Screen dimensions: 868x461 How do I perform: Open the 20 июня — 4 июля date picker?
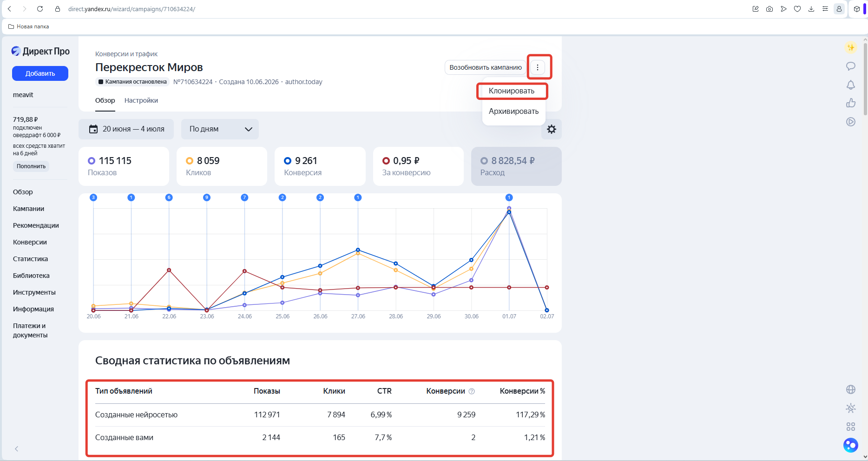tap(126, 129)
